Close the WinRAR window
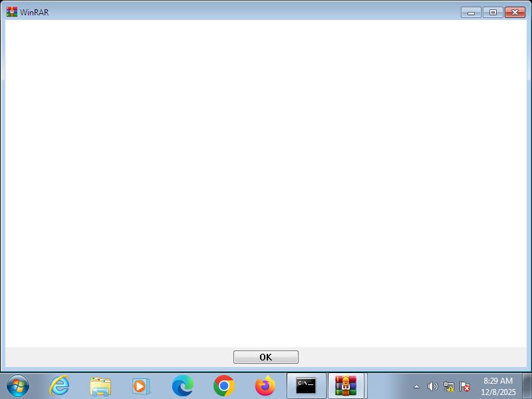The image size is (532, 399). [x=515, y=12]
